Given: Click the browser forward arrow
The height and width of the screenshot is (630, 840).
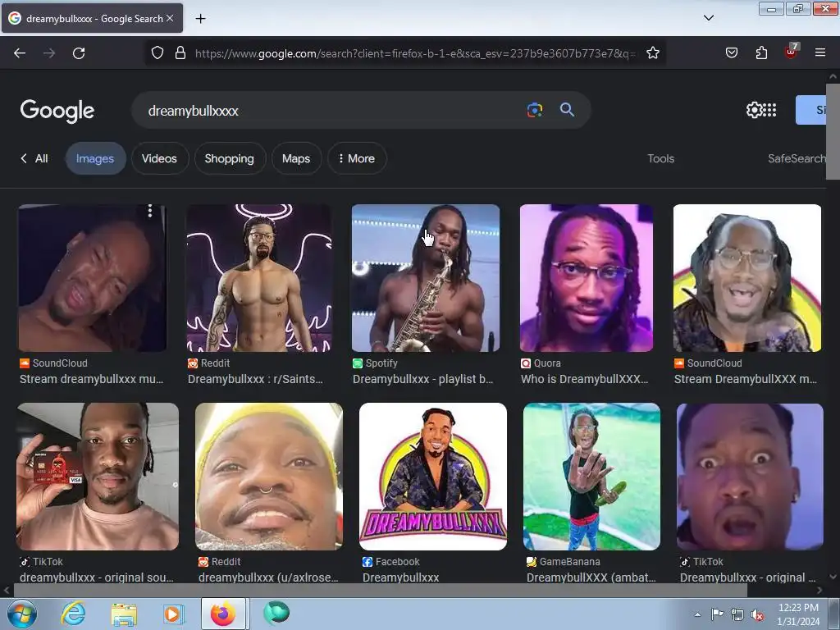Looking at the screenshot, I should pos(49,53).
